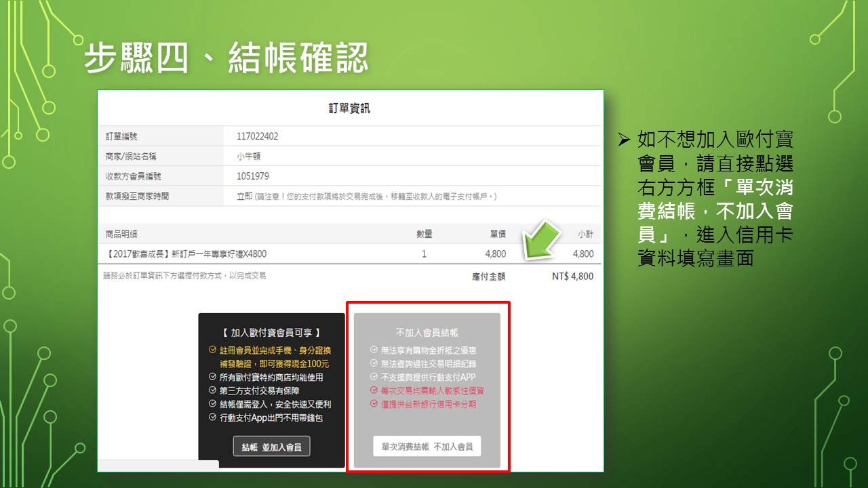The image size is (868, 488).
Task: Click check icon beside 第三方支付交易有保障
Action: [212, 390]
